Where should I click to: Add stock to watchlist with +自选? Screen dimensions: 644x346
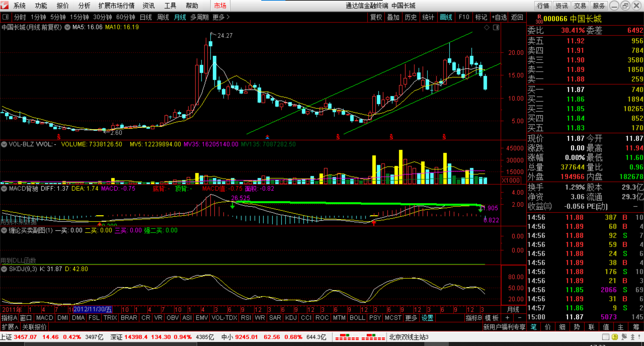(x=499, y=17)
